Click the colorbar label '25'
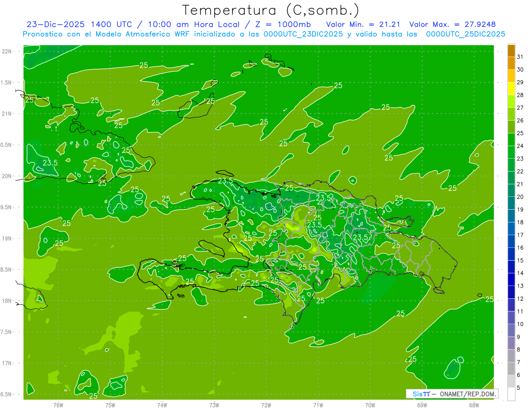This screenshot has width=532, height=411. coord(520,133)
